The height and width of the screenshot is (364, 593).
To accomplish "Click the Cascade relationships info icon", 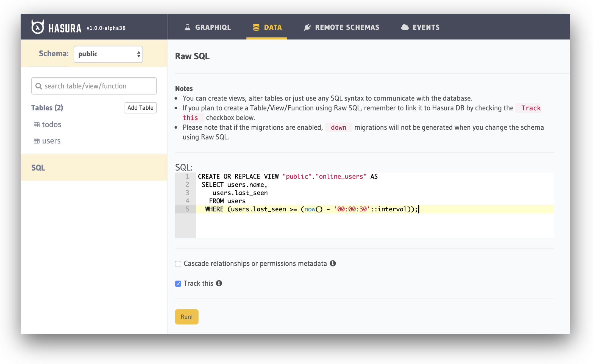I will click(x=333, y=263).
